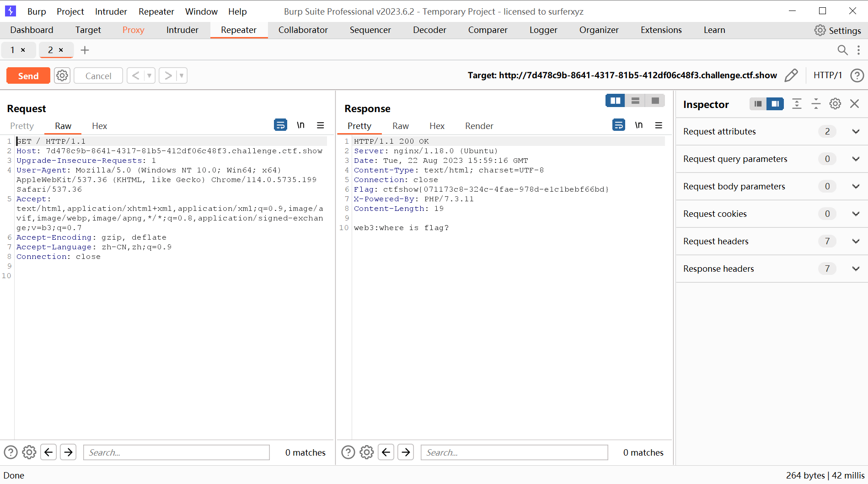Click the orange Send button
The height and width of the screenshot is (484, 868).
pyautogui.click(x=28, y=76)
